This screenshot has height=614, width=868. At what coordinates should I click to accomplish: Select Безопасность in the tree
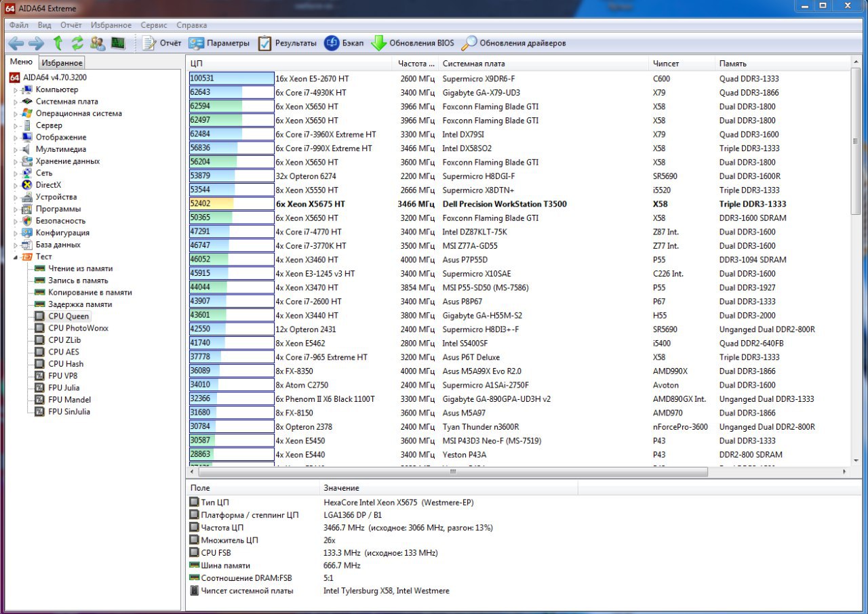point(61,221)
